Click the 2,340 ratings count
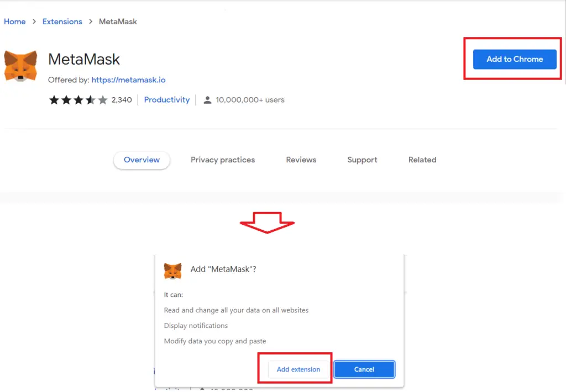The image size is (566, 392). [x=122, y=100]
